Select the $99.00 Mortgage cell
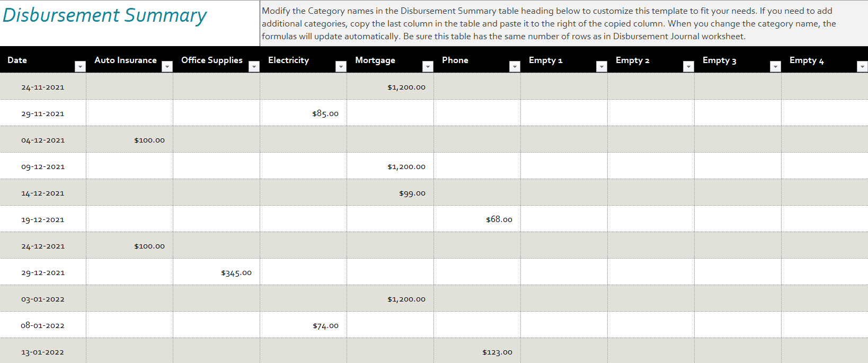The height and width of the screenshot is (363, 868). 391,192
